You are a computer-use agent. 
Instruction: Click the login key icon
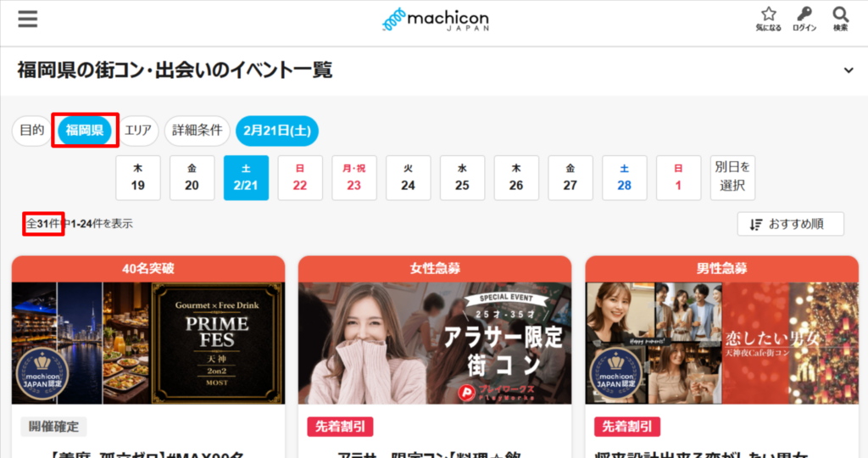point(804,19)
